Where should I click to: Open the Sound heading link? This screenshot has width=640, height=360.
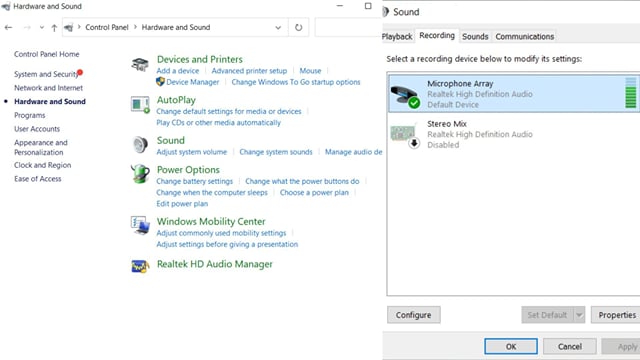171,140
